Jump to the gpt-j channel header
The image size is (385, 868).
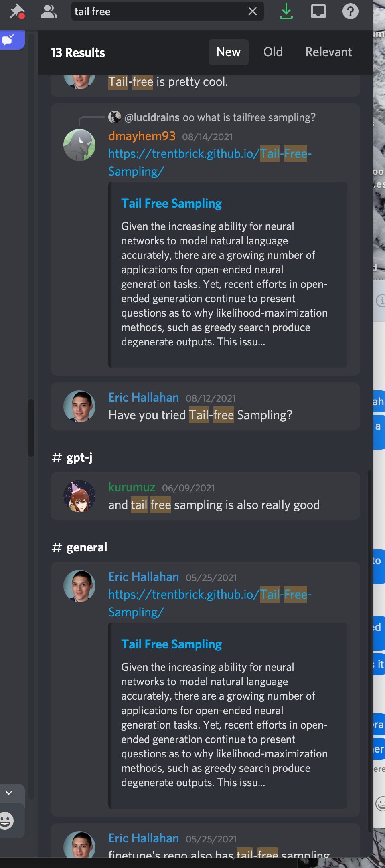(79, 458)
